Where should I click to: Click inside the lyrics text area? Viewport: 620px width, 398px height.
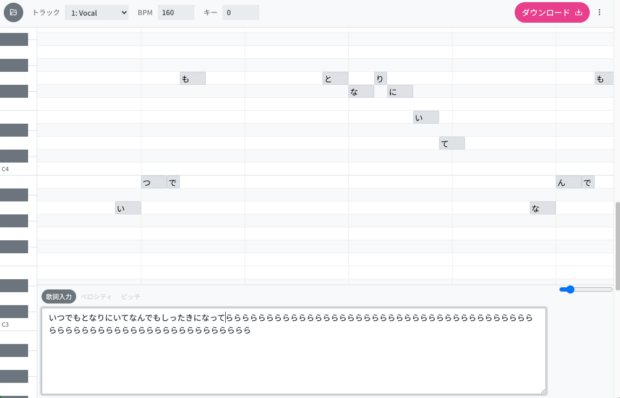point(294,351)
